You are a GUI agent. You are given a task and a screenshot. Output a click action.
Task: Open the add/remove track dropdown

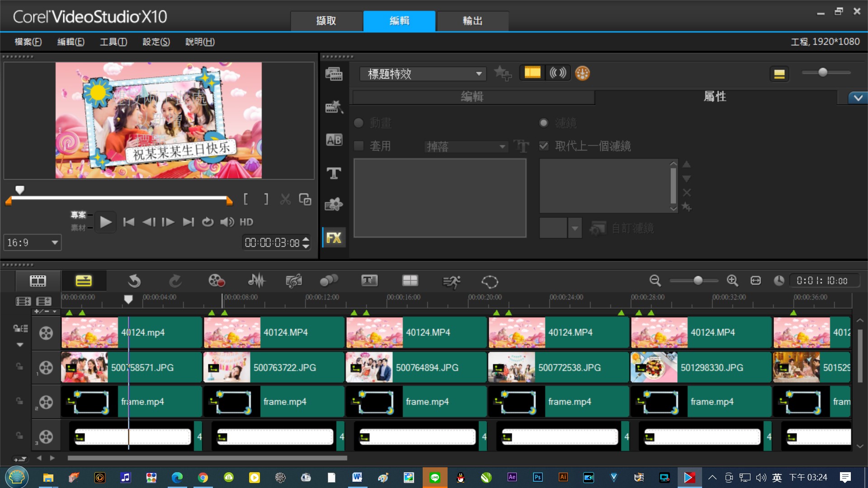(46, 312)
